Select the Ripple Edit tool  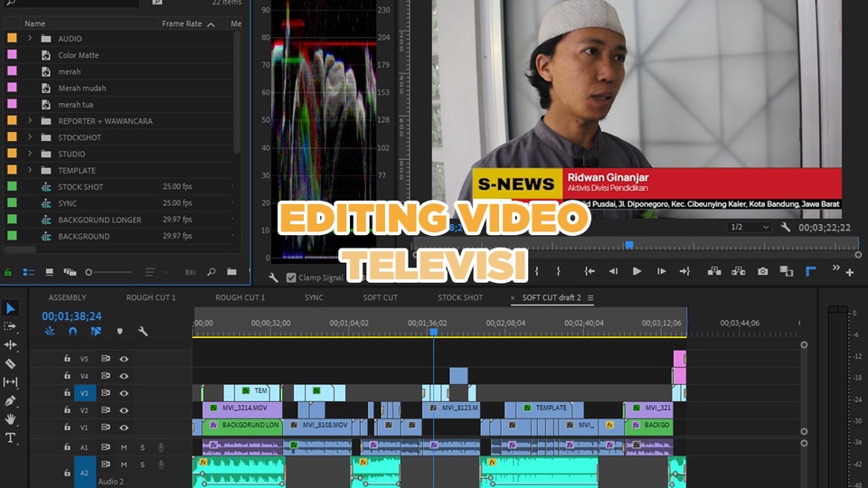[11, 344]
